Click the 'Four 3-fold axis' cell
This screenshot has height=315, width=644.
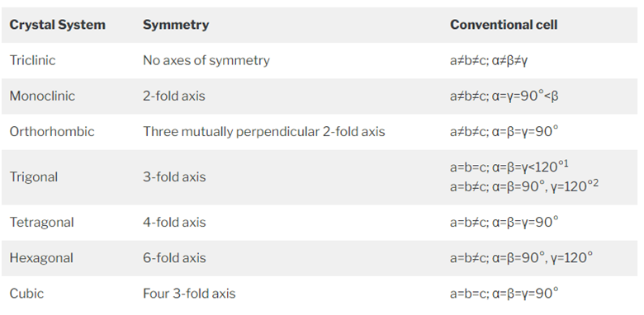[189, 294]
